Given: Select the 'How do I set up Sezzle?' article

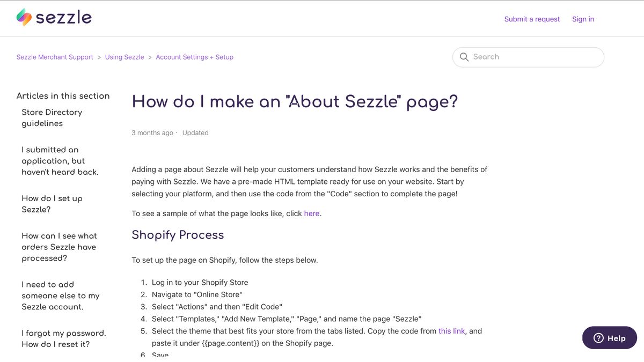Looking at the screenshot, I should coord(52,204).
